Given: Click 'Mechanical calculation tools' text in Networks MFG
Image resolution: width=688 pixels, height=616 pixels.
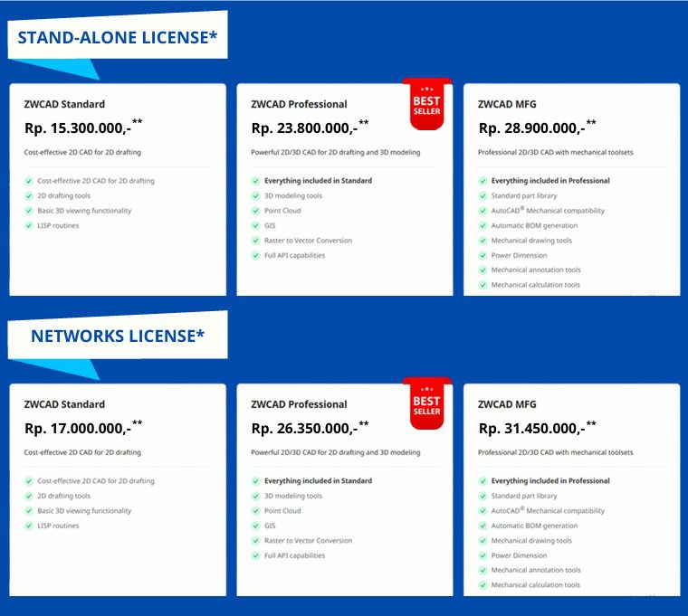Looking at the screenshot, I should point(535,585).
